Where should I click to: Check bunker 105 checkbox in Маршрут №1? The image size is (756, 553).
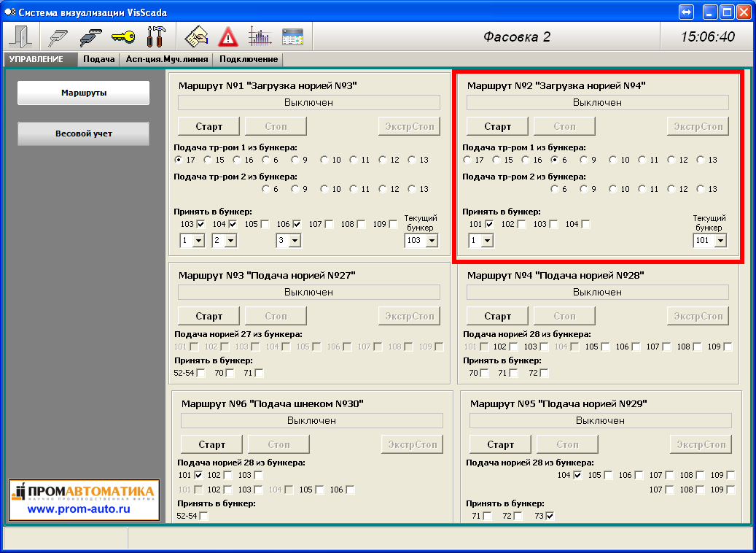coord(265,224)
